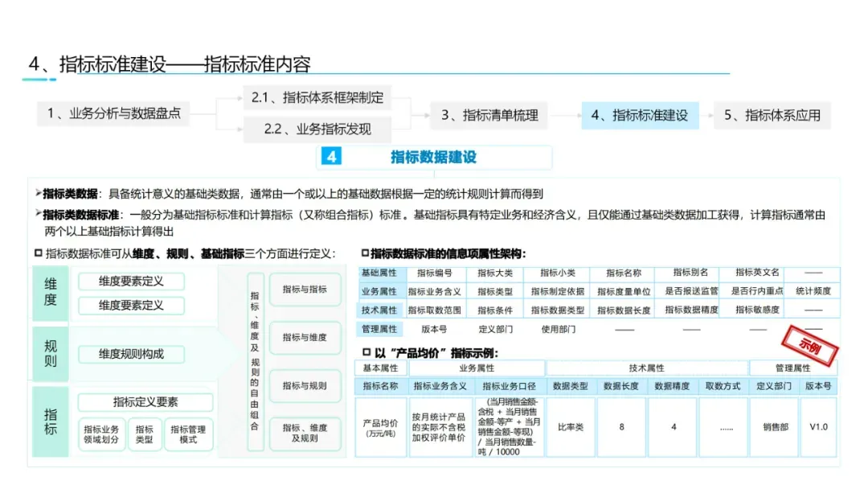Click the '指标与规则' box
The height and width of the screenshot is (489, 868).
tap(305, 385)
